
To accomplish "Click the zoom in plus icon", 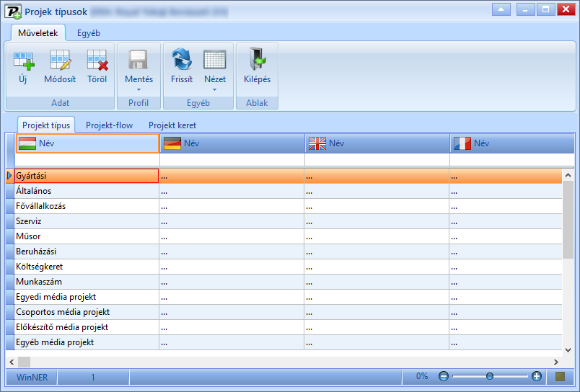I will coord(536,376).
